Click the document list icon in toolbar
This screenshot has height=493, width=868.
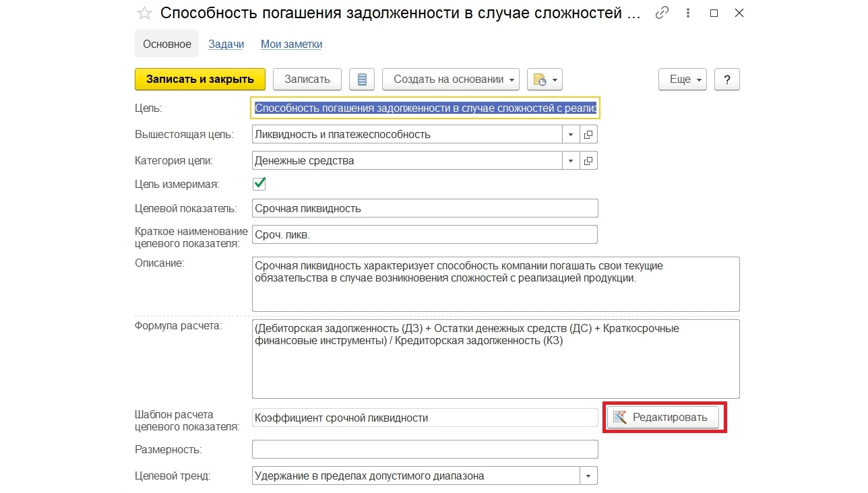pos(362,79)
